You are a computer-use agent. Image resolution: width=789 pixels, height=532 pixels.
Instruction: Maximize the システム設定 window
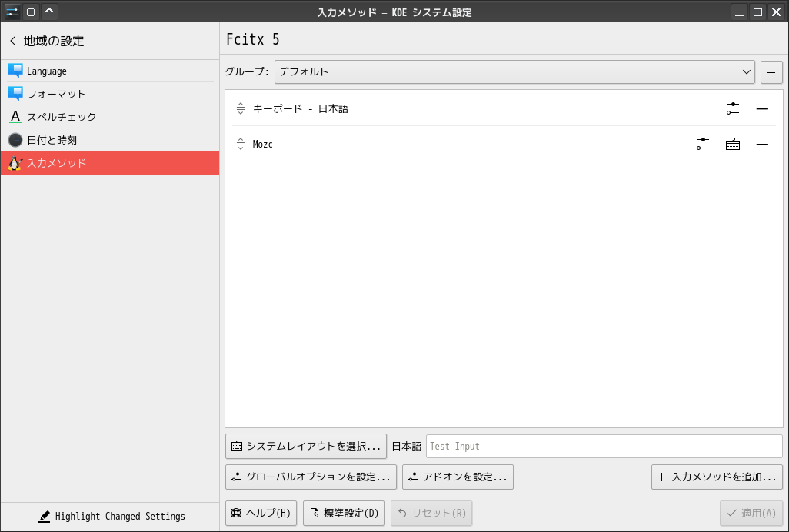point(757,12)
